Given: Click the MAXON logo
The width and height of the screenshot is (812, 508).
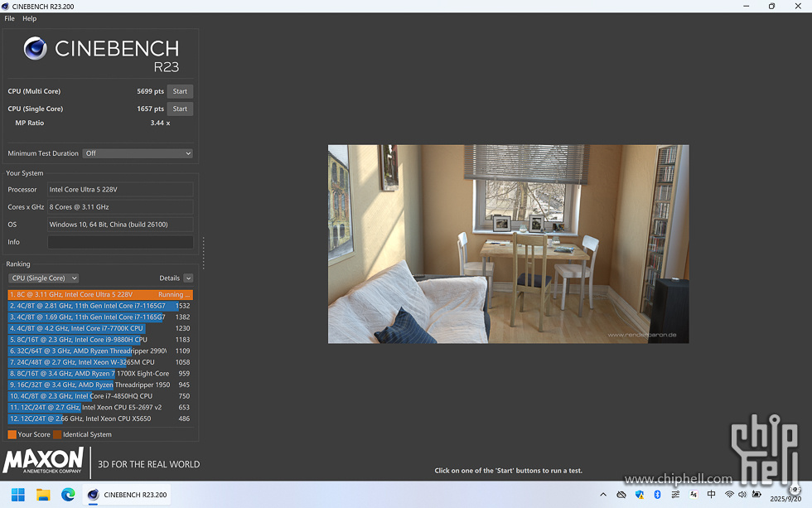Looking at the screenshot, I should [43, 461].
